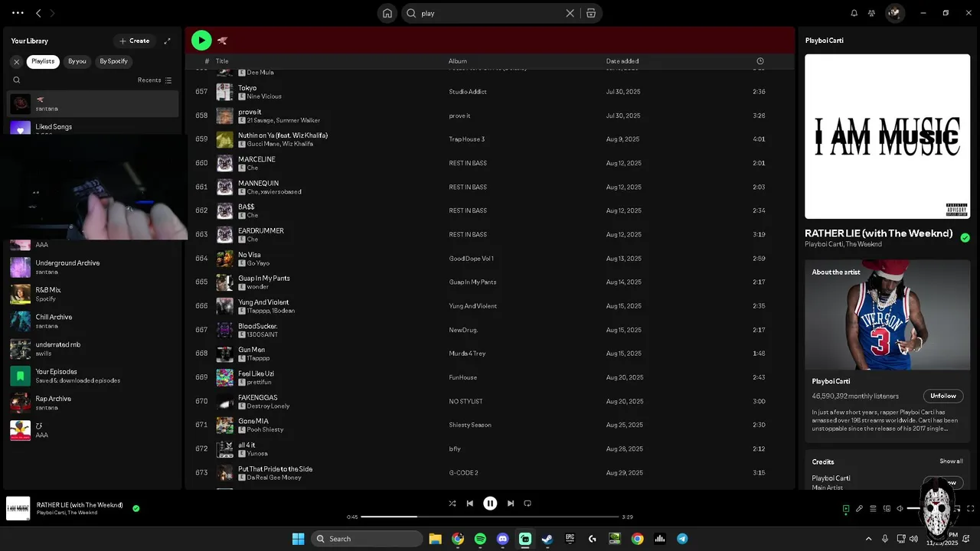The width and height of the screenshot is (980, 551).
Task: Click the EARDRUMMER track cover art
Action: coord(224,234)
